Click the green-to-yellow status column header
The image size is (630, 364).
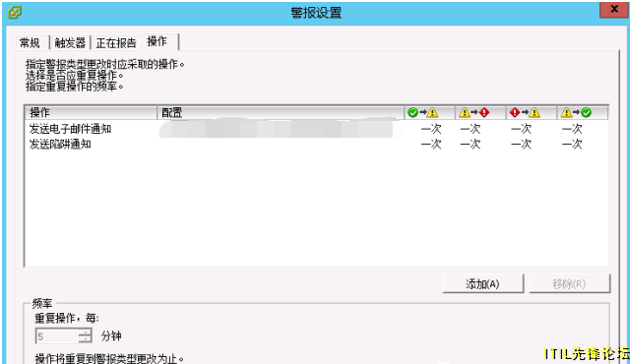coord(429,113)
